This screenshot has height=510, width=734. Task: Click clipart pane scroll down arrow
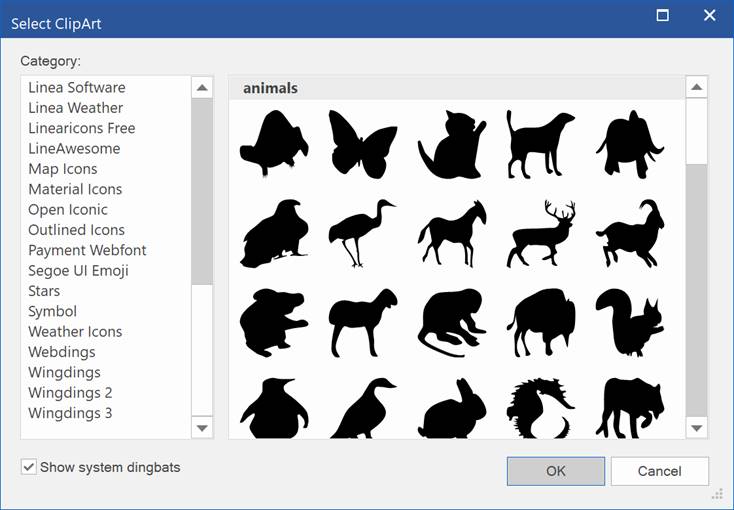(x=697, y=428)
